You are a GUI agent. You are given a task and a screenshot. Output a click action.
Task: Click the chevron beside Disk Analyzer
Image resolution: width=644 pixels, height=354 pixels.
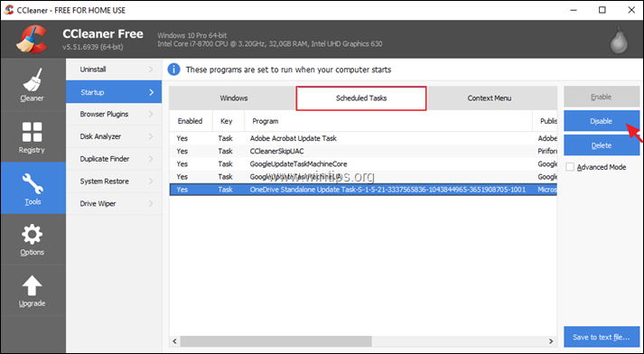tap(151, 136)
